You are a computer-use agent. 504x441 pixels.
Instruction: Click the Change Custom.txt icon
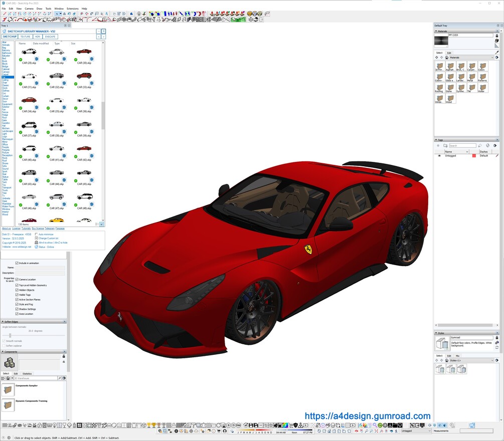coord(36,239)
